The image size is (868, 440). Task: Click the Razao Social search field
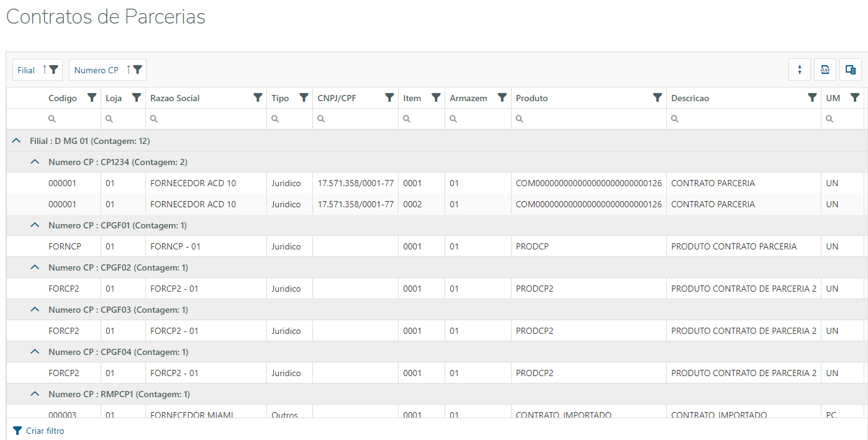[206, 119]
